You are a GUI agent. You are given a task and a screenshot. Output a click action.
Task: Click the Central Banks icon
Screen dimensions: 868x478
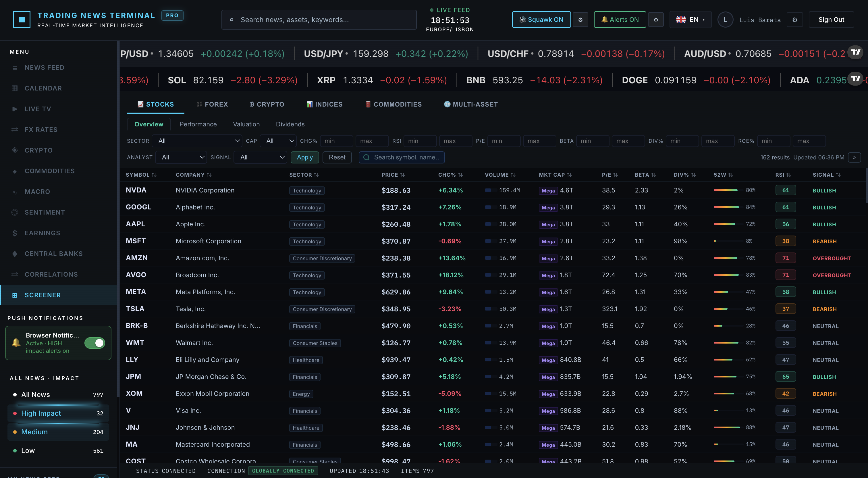pos(14,254)
